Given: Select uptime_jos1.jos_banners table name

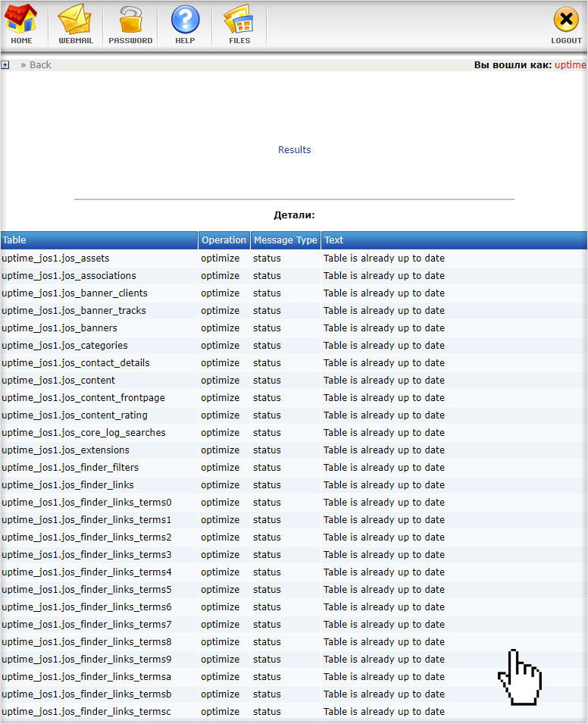Looking at the screenshot, I should (x=59, y=328).
